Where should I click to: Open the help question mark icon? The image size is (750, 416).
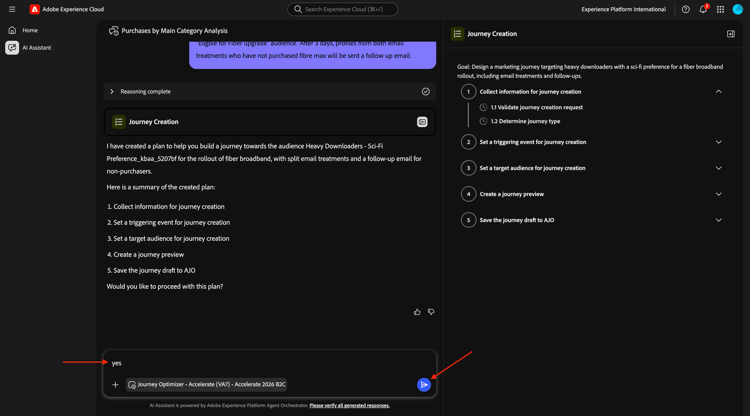tap(685, 9)
